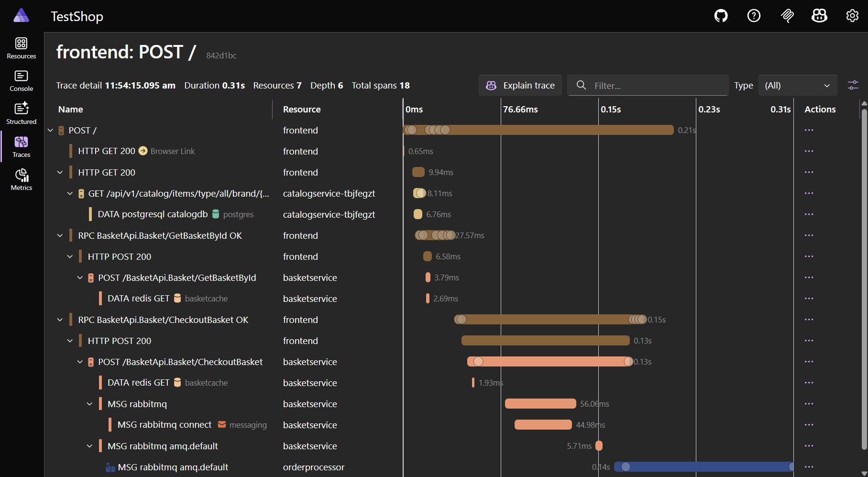The width and height of the screenshot is (868, 477).
Task: Click the TestShop app title
Action: tap(77, 16)
